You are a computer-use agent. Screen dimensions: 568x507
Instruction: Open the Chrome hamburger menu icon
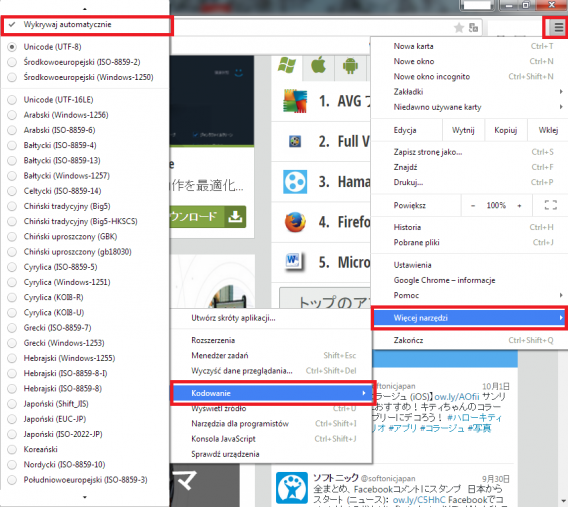(558, 27)
